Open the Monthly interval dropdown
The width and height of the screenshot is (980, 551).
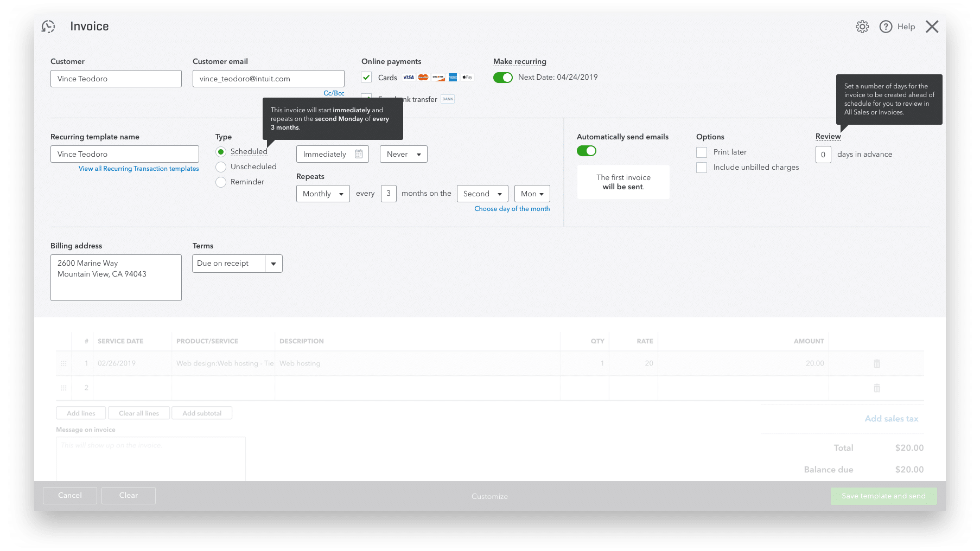click(x=323, y=194)
